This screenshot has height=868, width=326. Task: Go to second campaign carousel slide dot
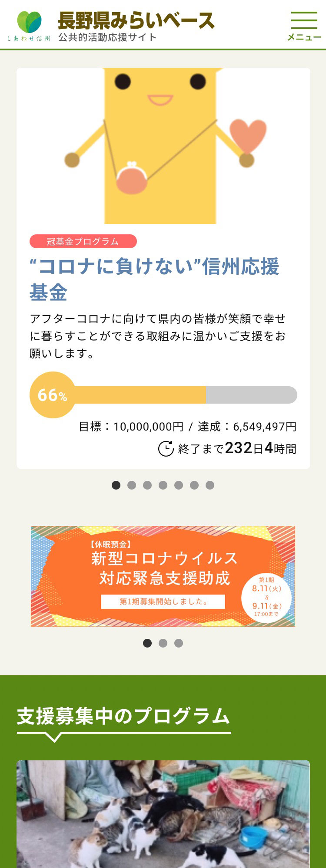132,485
